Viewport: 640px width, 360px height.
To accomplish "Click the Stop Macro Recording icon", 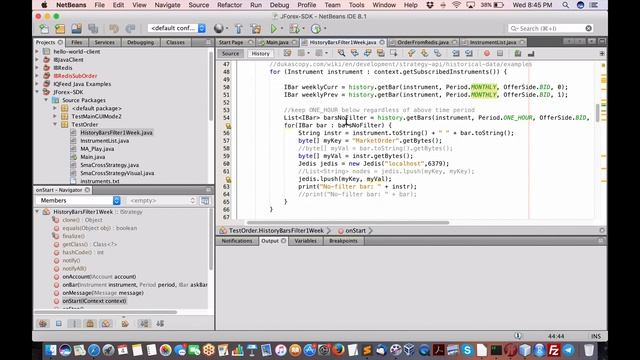I will (500, 53).
